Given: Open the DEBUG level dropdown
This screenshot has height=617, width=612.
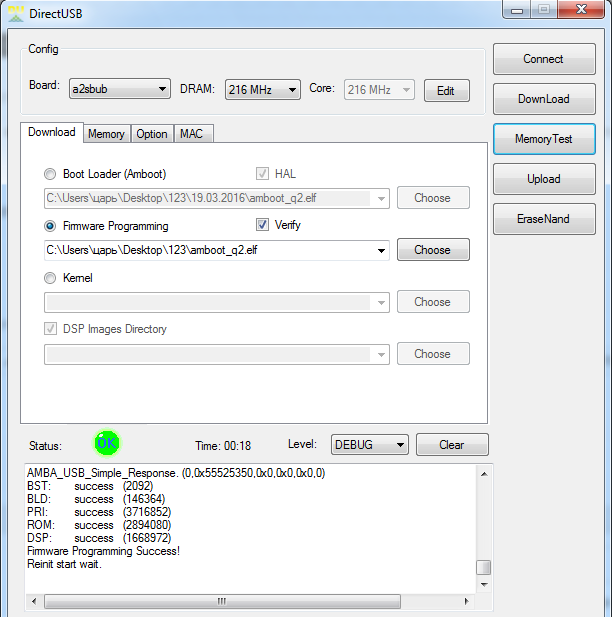Looking at the screenshot, I should click(x=369, y=445).
